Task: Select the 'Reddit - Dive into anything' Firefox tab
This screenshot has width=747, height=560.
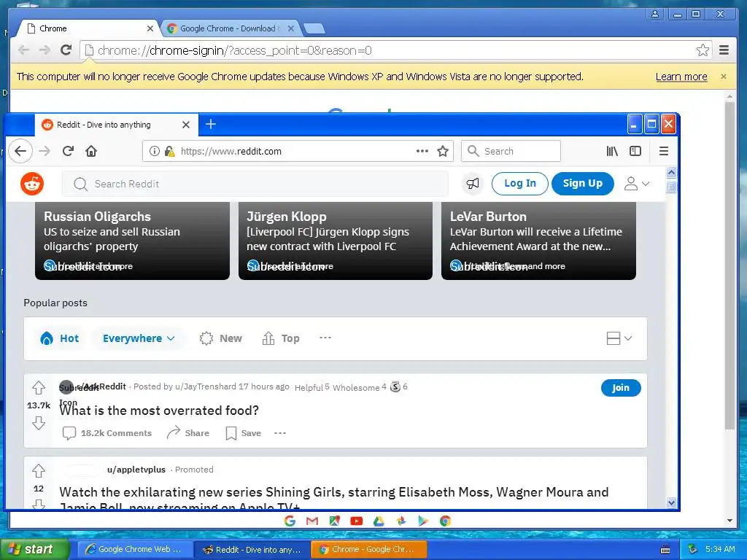Action: point(116,125)
